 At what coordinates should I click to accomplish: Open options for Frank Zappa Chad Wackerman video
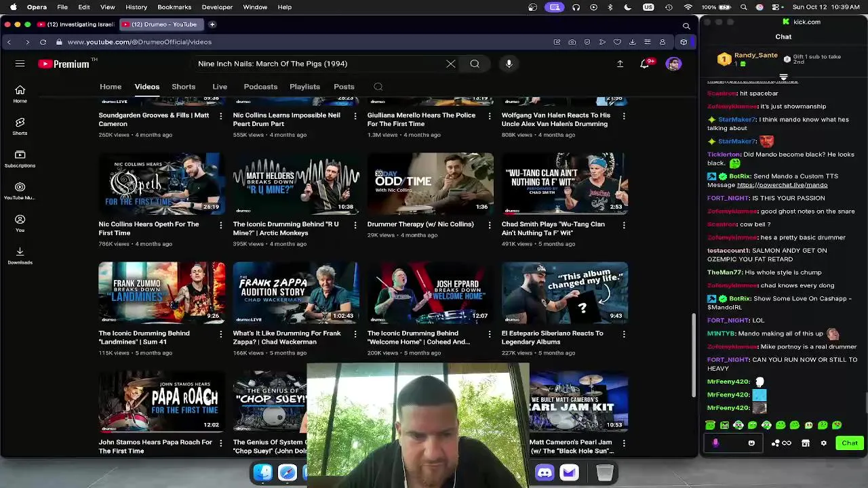pos(355,334)
